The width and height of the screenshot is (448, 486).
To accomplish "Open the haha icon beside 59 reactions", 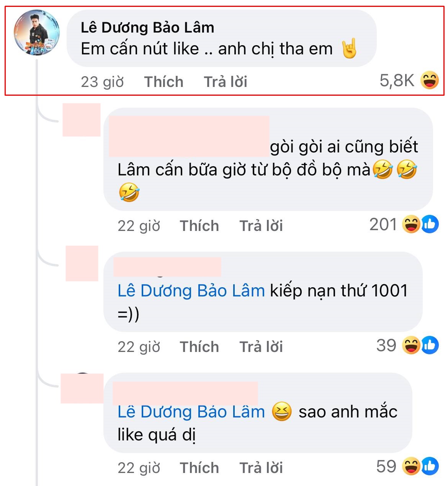I will (x=411, y=466).
